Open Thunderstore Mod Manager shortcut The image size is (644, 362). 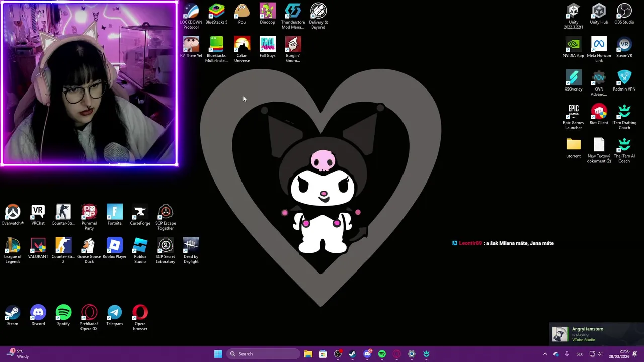tap(293, 16)
